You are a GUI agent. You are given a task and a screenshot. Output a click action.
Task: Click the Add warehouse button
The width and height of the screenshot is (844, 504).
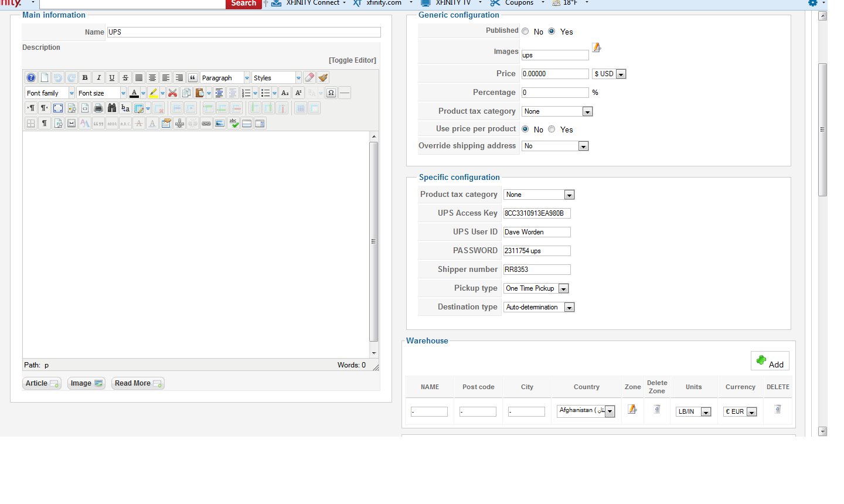pyautogui.click(x=770, y=361)
